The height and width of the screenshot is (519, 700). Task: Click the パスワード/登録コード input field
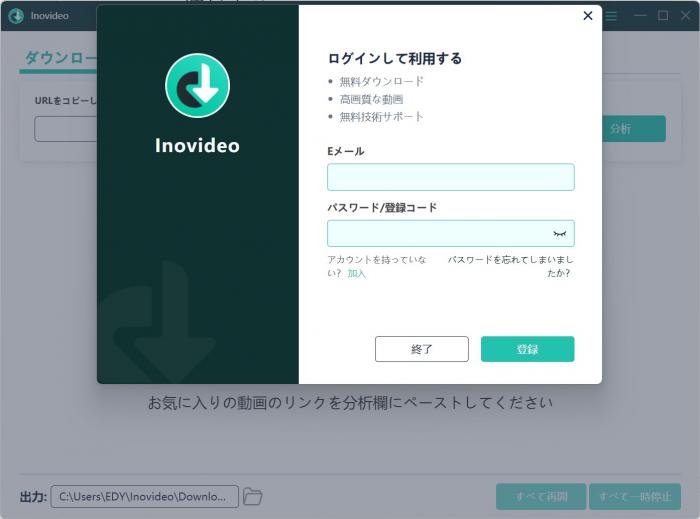point(450,233)
